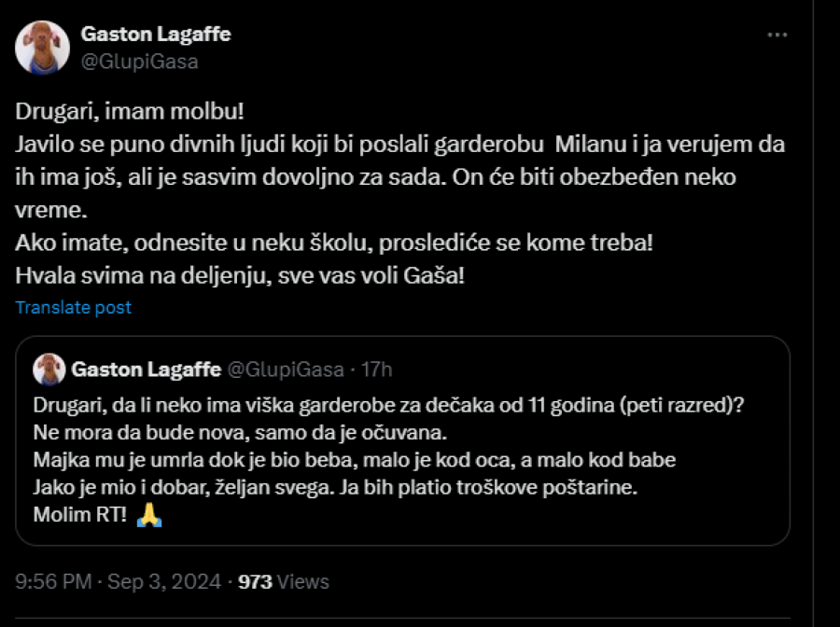Click the ellipsis beside the tweet header

(x=777, y=35)
